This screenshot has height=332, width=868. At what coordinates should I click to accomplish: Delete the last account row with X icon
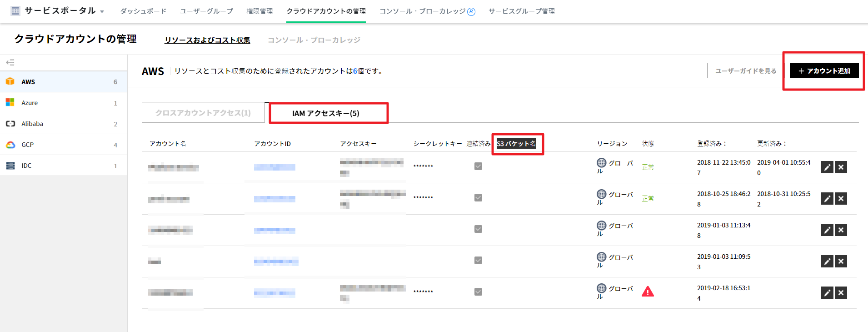(841, 293)
